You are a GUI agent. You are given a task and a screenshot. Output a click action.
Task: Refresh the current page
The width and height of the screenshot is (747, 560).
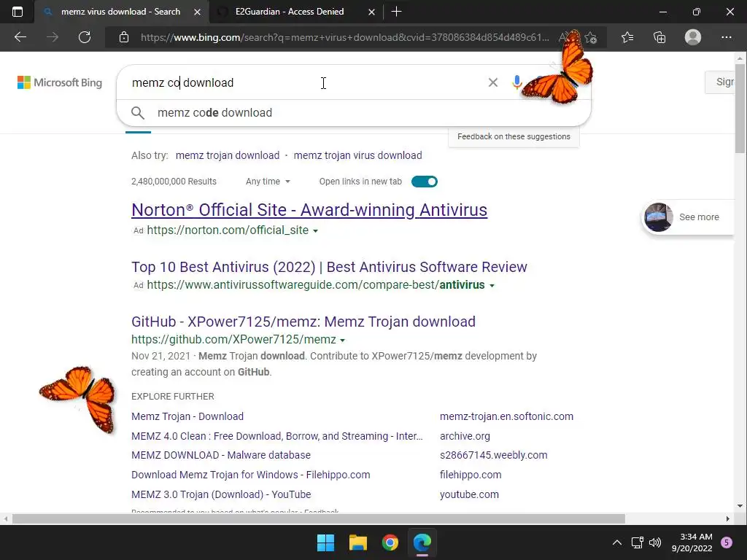85,37
